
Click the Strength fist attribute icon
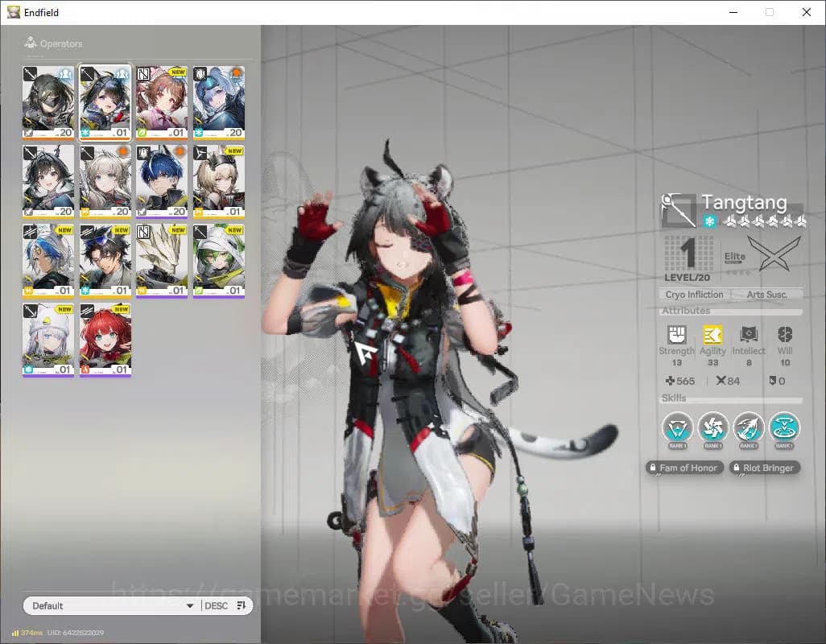point(677,334)
